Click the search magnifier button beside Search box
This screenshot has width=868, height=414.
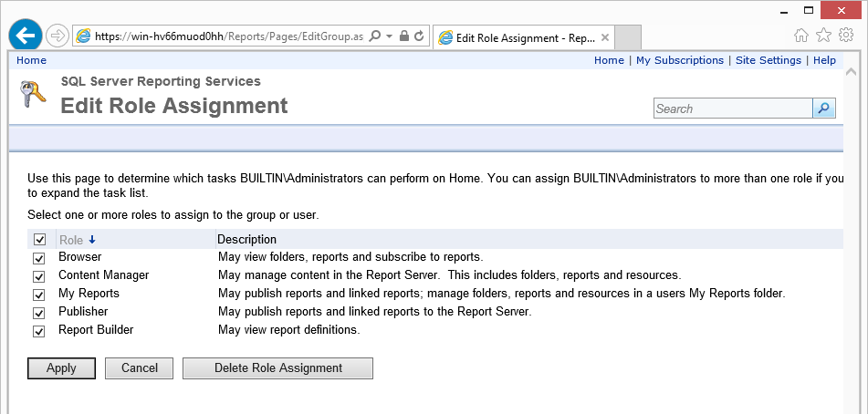824,109
